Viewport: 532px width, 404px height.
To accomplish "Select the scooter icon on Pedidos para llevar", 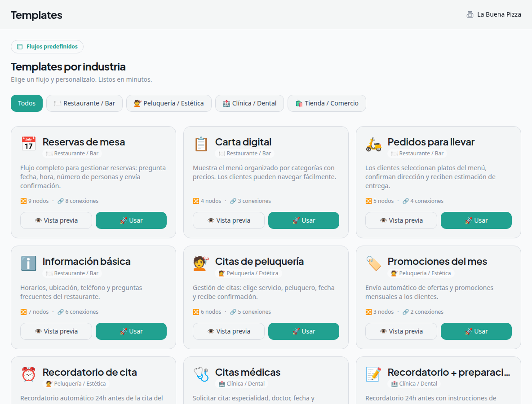I will 373,143.
